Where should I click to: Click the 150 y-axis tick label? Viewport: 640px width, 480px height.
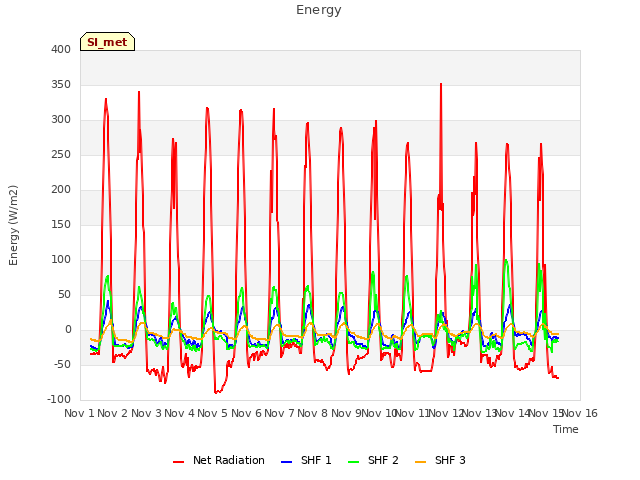61,224
